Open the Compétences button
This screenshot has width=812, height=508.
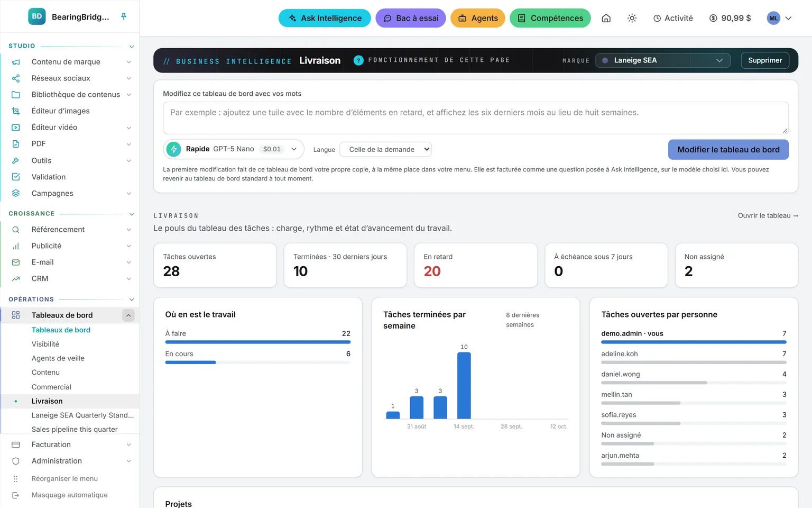coord(550,18)
